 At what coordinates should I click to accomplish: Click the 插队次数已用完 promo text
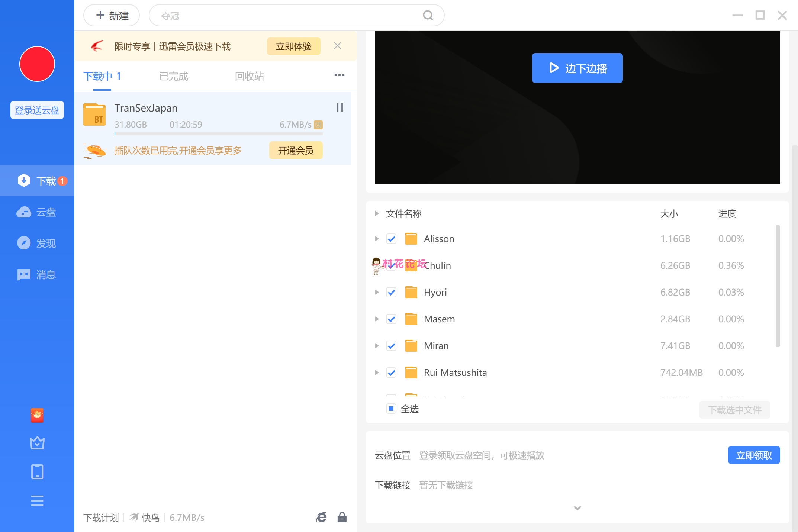[x=178, y=150]
